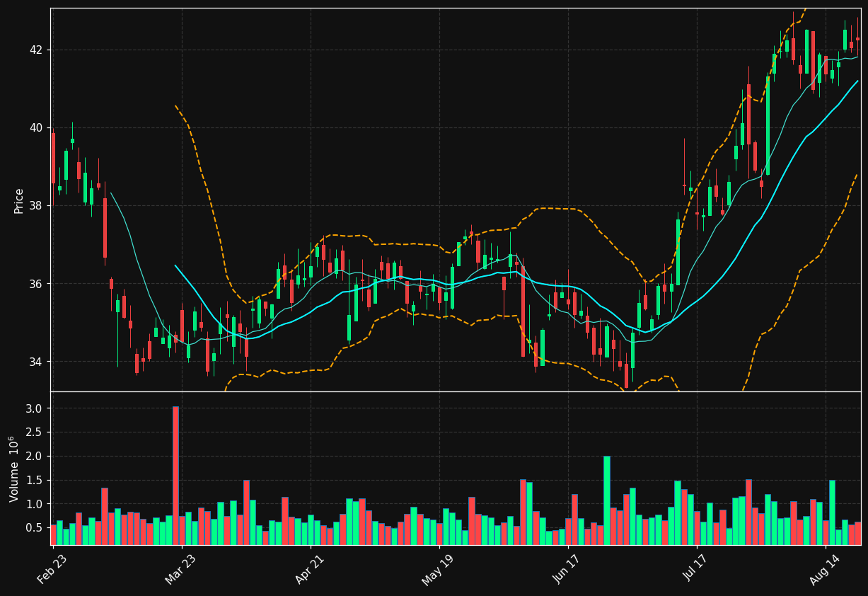Click the 34 price axis label

[36, 362]
